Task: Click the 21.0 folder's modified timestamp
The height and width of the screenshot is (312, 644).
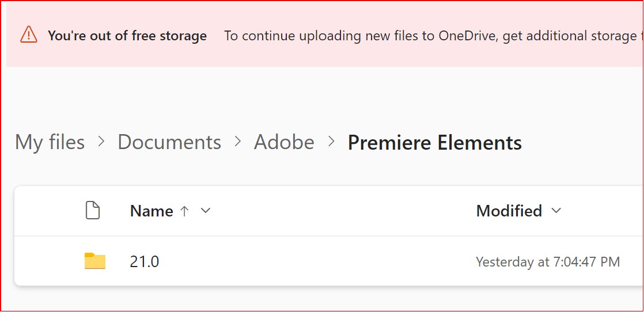Action: tap(547, 262)
